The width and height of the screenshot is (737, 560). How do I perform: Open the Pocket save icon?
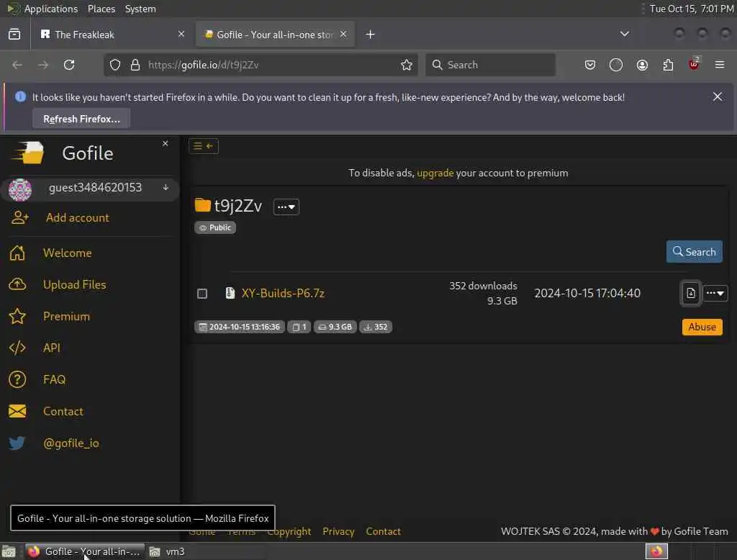[x=590, y=65]
